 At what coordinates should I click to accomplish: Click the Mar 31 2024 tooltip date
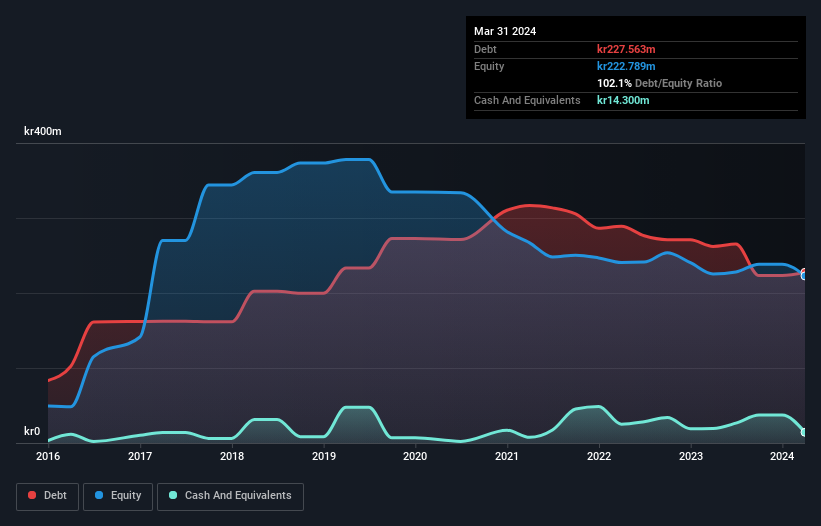[x=505, y=31]
